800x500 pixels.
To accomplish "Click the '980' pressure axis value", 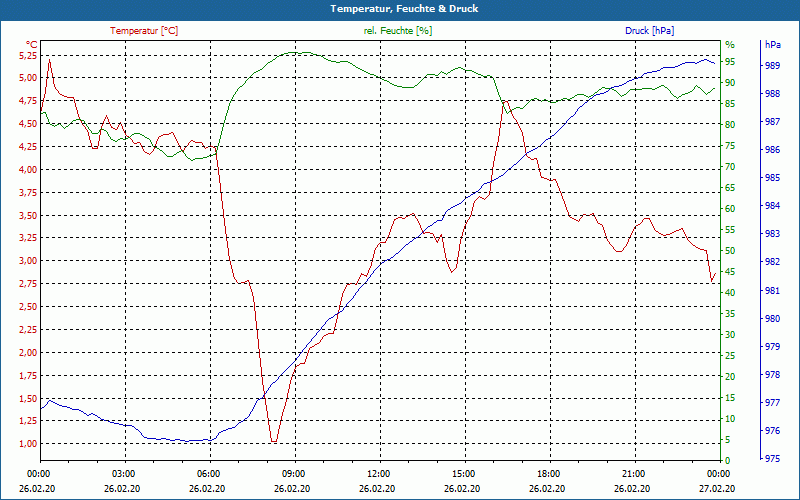I will pos(772,319).
